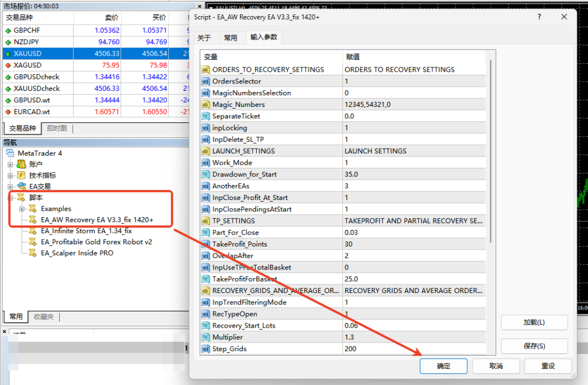588x385 pixels.
Task: Select the GBPUSDcheck row in market watch
Action: [x=96, y=77]
